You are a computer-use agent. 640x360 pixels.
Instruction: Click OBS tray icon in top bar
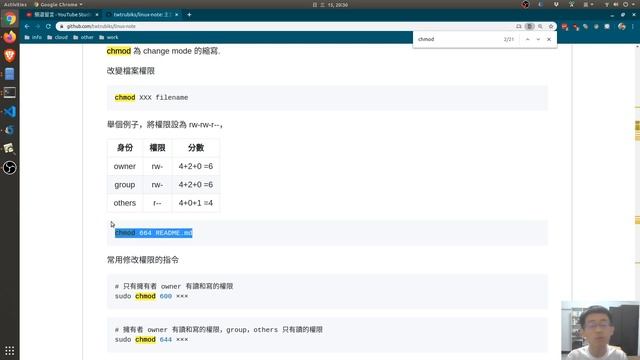(x=525, y=4)
